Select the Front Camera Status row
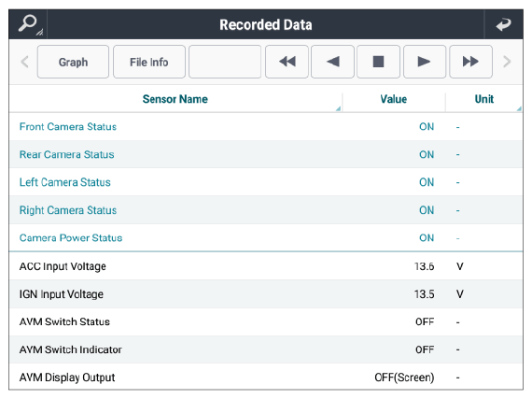This screenshot has height=399, width=532. pyautogui.click(x=266, y=127)
